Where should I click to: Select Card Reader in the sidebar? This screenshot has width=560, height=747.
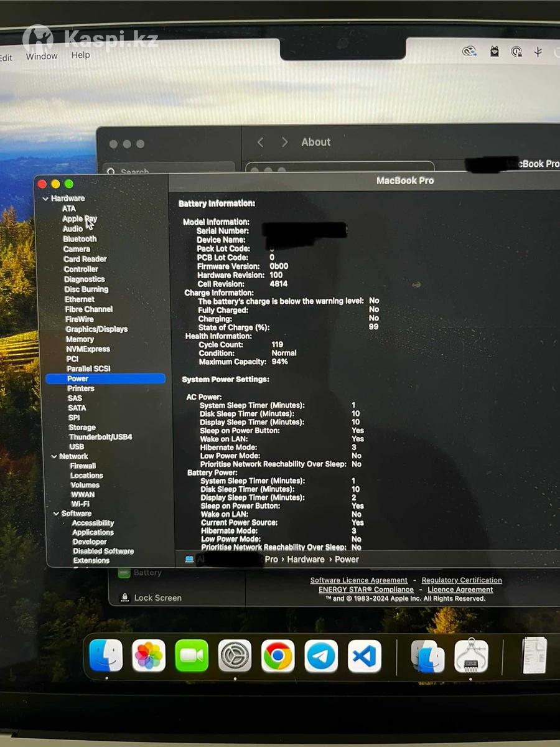tap(85, 259)
